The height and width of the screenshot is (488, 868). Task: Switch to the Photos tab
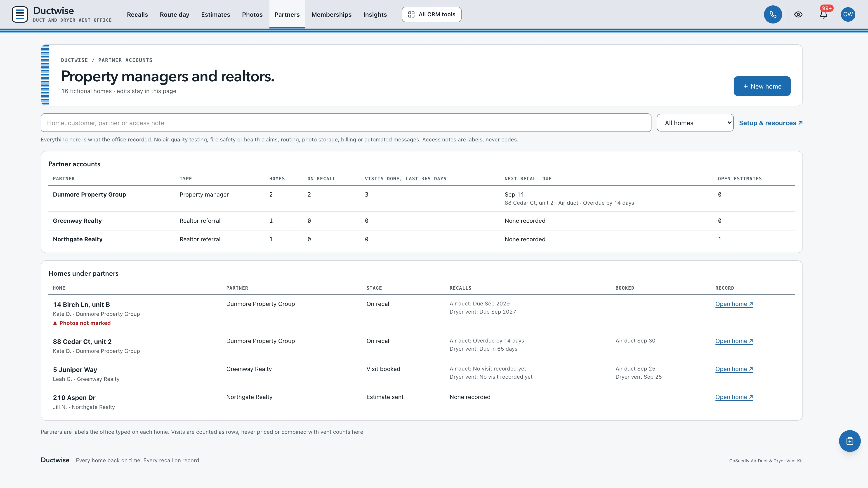pos(252,14)
